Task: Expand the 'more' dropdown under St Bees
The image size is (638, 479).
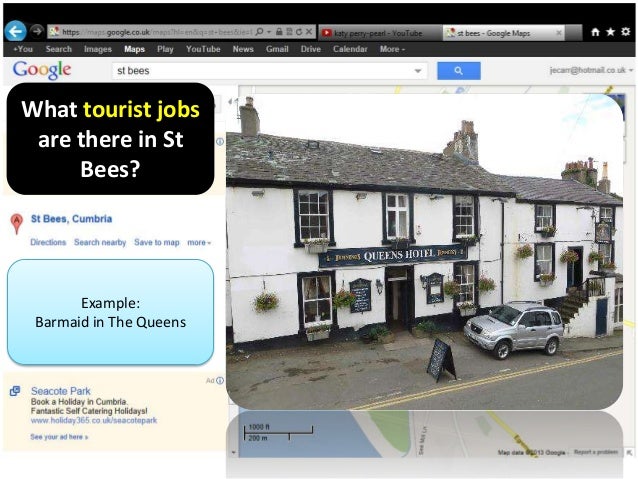Action: (198, 242)
